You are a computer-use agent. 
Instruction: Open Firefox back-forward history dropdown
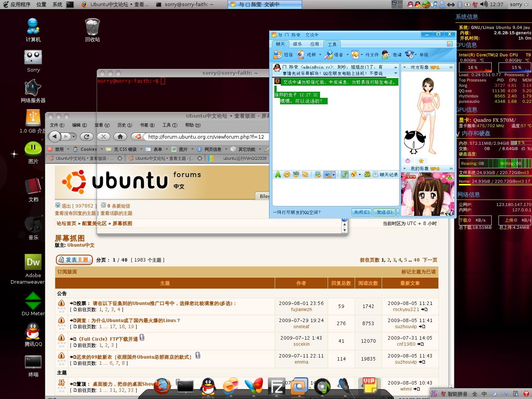coord(74,136)
